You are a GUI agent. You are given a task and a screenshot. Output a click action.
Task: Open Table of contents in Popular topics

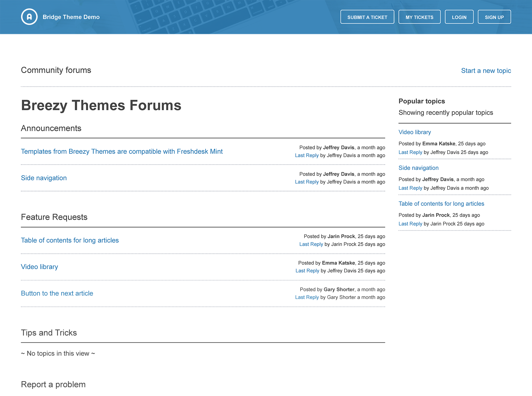[441, 204]
